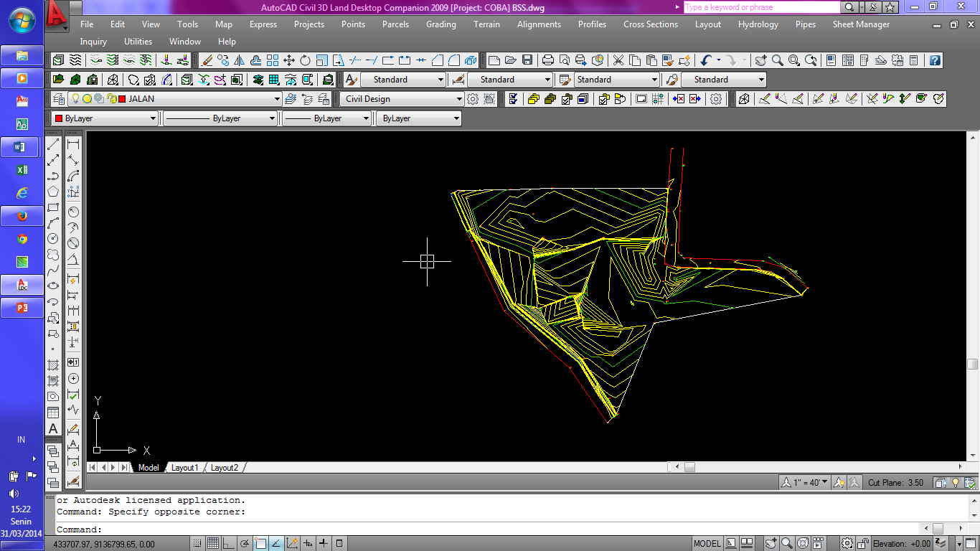Save the drawing with the floppy disk icon
The height and width of the screenshot is (551, 980).
527,60
